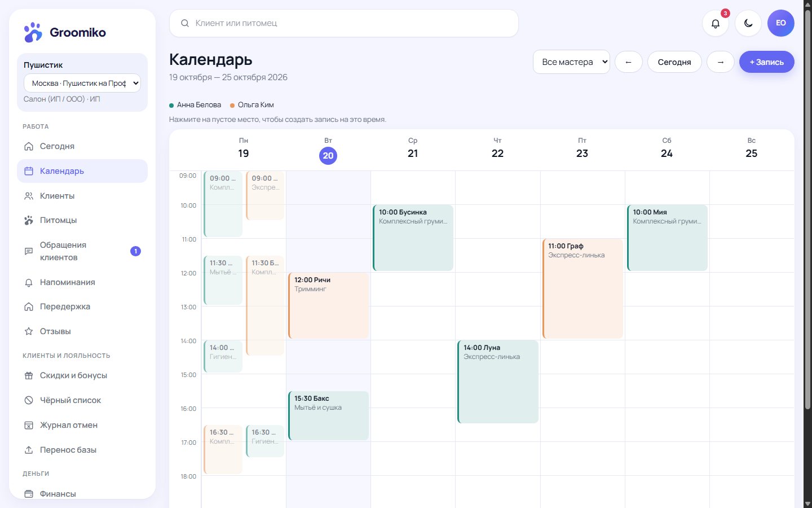The image size is (812, 508).
Task: Expand the salon location dropdown
Action: point(82,83)
